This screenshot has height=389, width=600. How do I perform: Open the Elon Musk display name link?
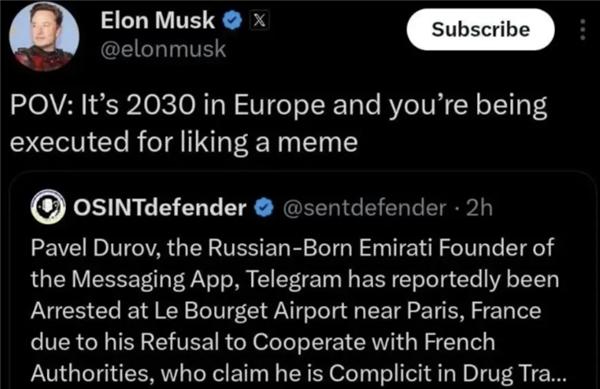[157, 20]
